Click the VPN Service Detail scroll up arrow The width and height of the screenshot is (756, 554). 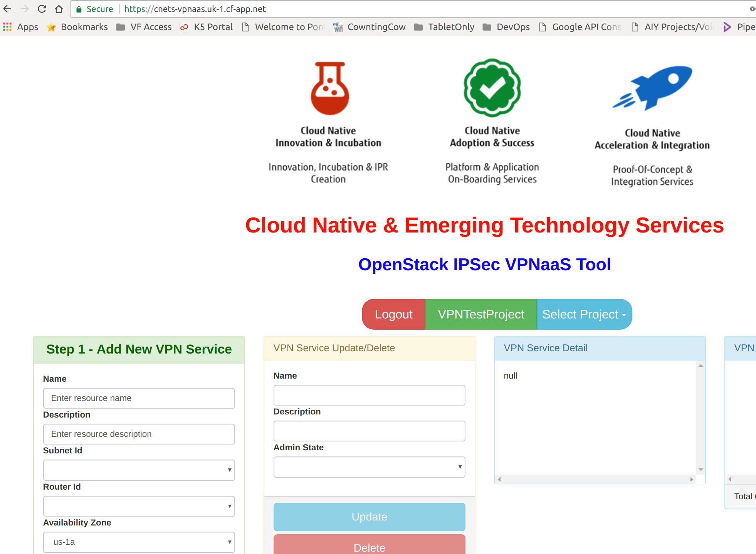(x=701, y=365)
